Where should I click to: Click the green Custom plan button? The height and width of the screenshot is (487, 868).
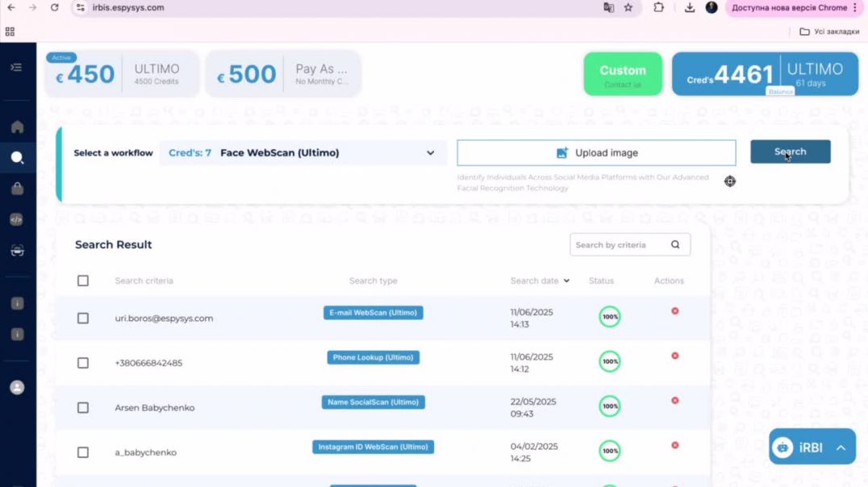point(623,74)
